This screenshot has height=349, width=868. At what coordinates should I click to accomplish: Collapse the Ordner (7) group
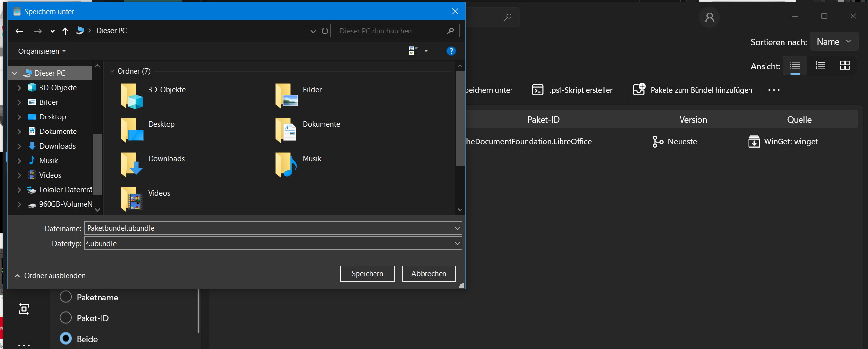click(112, 71)
